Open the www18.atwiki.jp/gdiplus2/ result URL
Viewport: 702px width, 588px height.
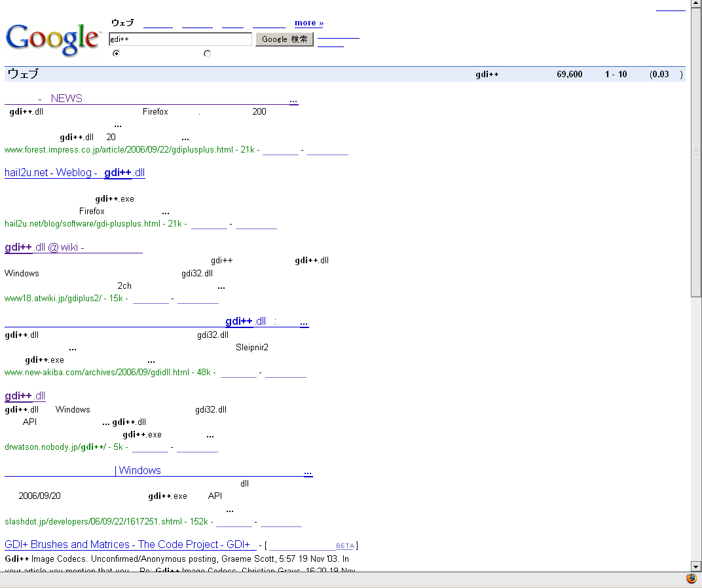pos(62,298)
